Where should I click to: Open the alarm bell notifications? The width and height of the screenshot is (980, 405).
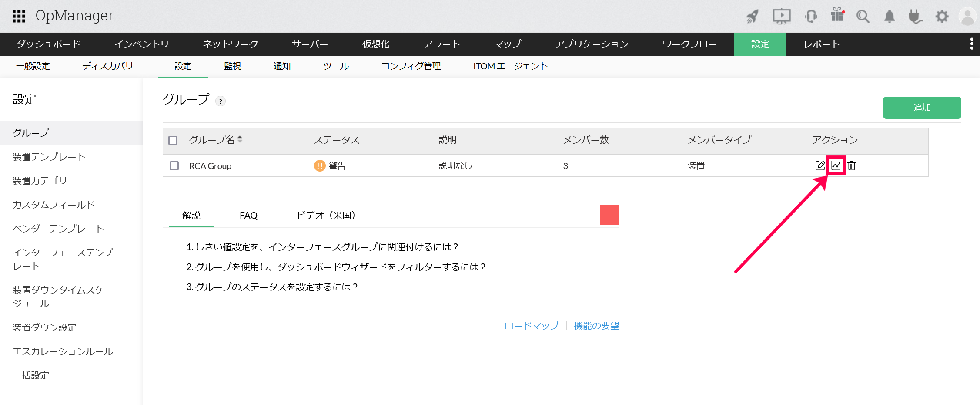click(890, 17)
